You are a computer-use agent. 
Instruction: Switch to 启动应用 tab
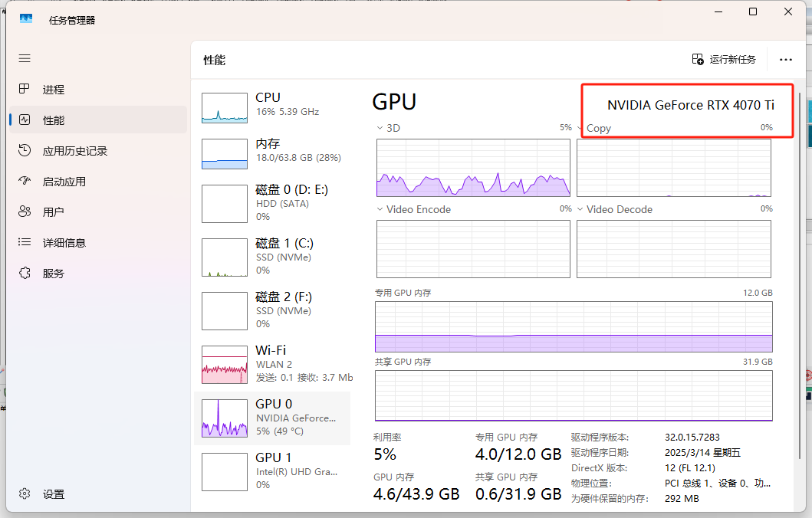click(x=98, y=181)
